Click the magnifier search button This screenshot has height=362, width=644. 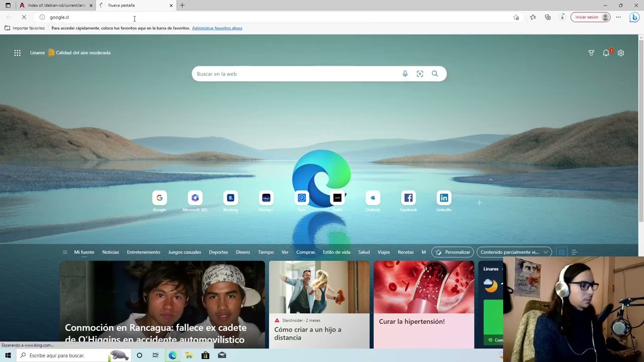coord(435,74)
